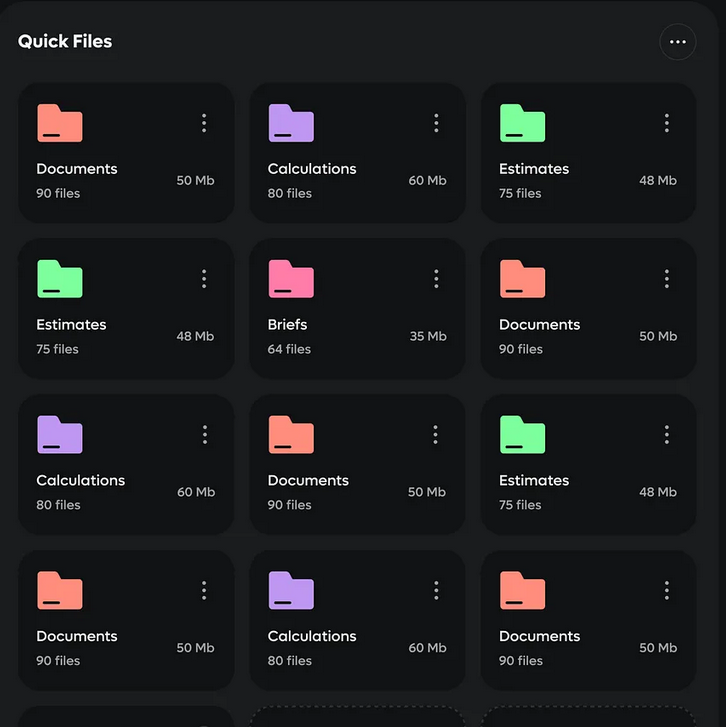Click the fourth-row rightmost orange Documents folder
The image size is (726, 727).
coord(522,590)
